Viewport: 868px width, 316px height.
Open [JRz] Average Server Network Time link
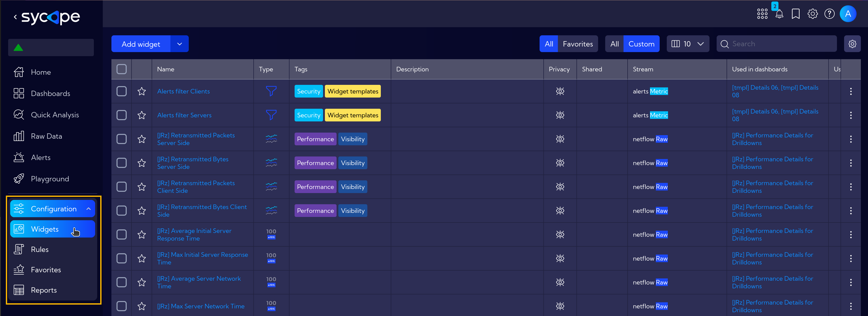tap(199, 282)
